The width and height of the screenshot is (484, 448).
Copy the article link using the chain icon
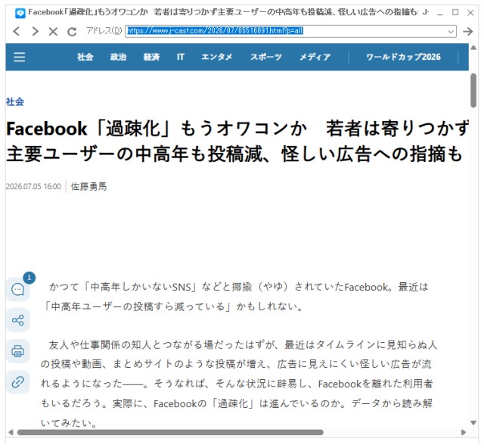point(18,382)
